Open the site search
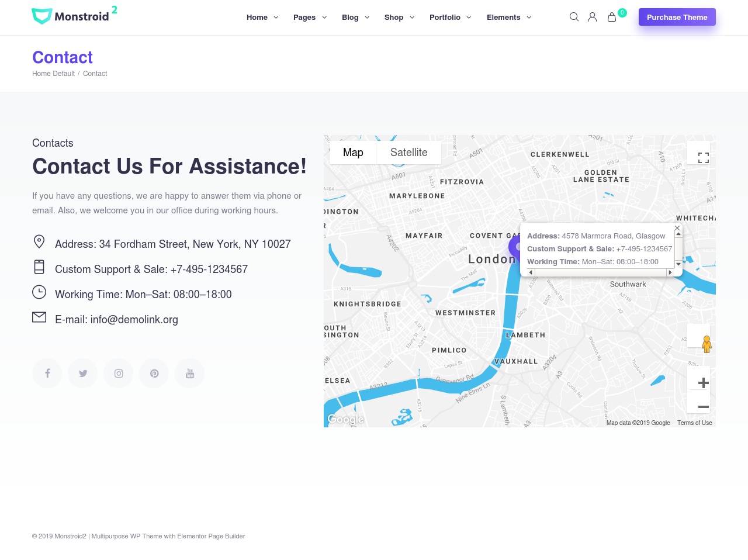This screenshot has width=748, height=560. coord(574,17)
